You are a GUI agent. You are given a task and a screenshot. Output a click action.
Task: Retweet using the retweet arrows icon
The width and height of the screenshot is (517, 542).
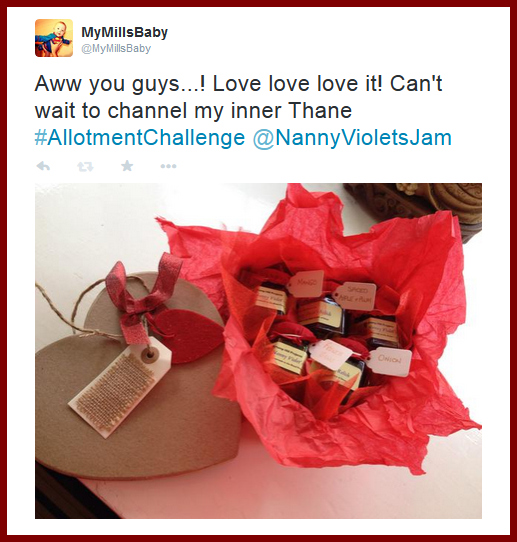pos(85,167)
